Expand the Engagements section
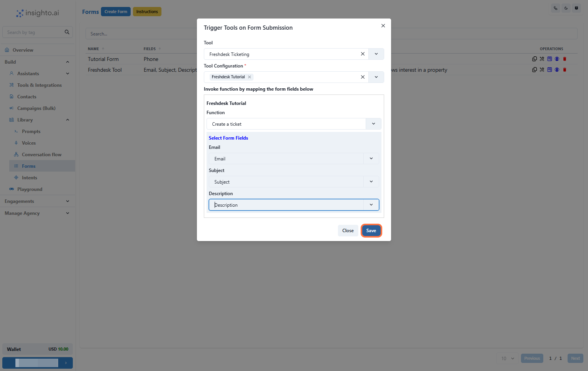The height and width of the screenshot is (371, 588). click(x=68, y=201)
